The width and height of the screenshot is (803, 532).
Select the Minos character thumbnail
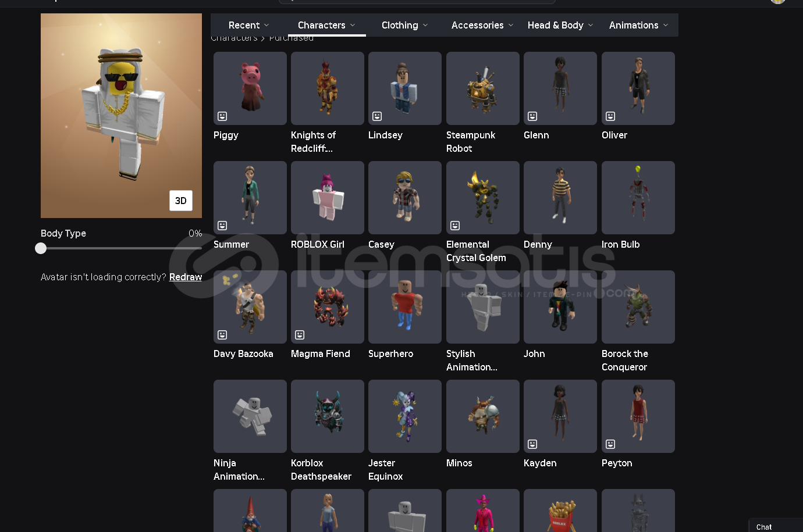coord(483,416)
